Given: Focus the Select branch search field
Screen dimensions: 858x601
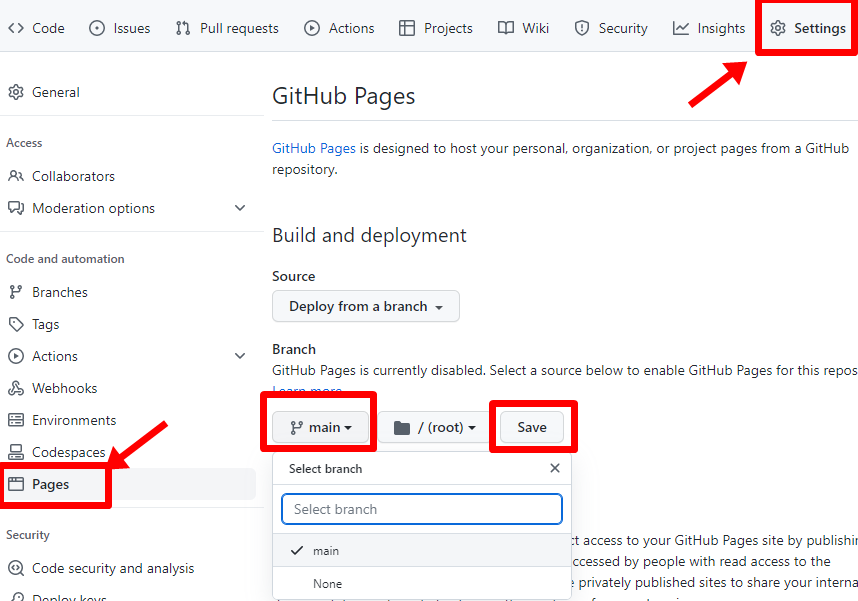Looking at the screenshot, I should [421, 509].
